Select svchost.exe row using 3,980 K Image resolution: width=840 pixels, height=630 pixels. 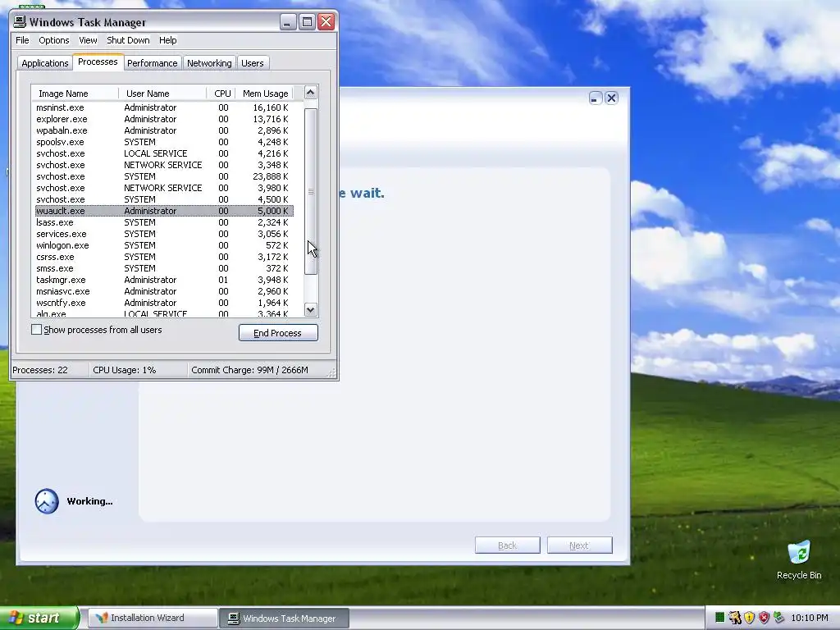pos(164,188)
